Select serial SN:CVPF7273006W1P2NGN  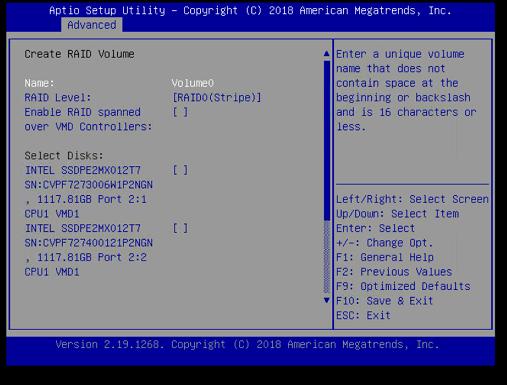pyautogui.click(x=88, y=185)
